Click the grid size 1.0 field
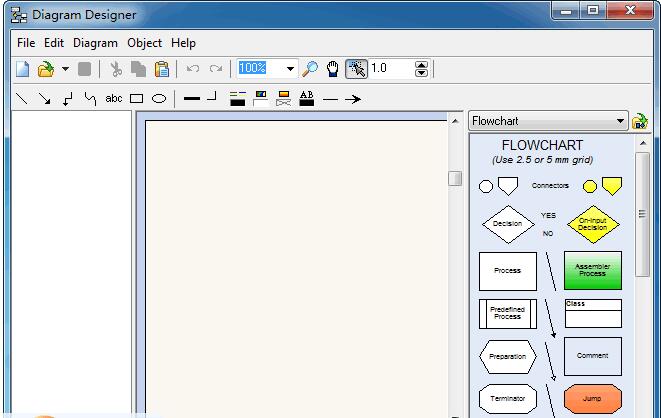The width and height of the screenshot is (661, 418). coord(390,69)
